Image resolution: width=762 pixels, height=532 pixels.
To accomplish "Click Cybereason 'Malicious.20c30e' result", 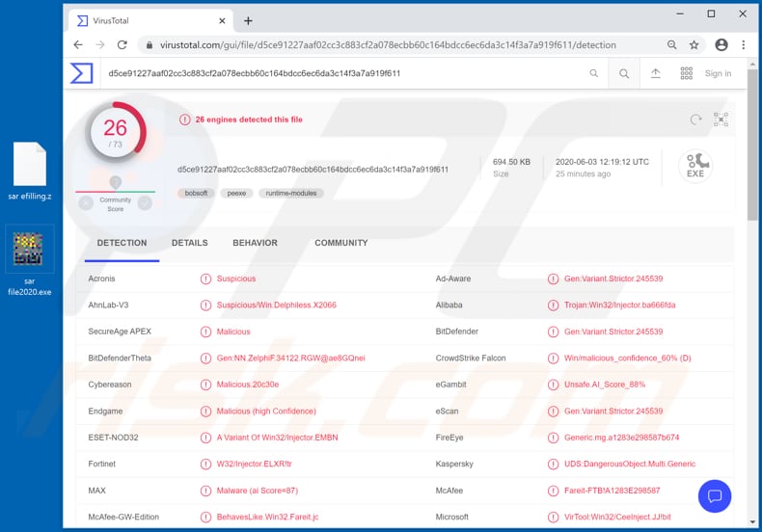I will [248, 385].
